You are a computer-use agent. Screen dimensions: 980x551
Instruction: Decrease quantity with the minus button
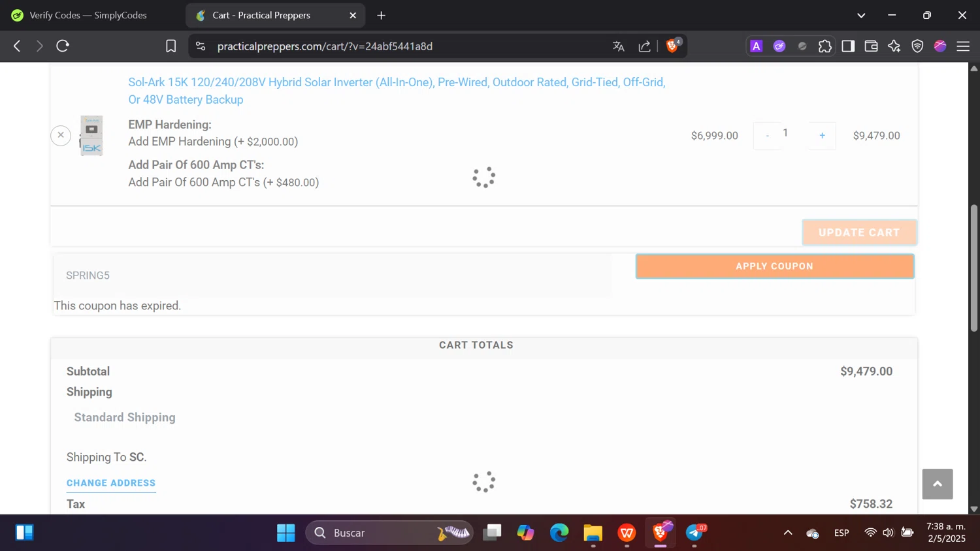point(767,135)
